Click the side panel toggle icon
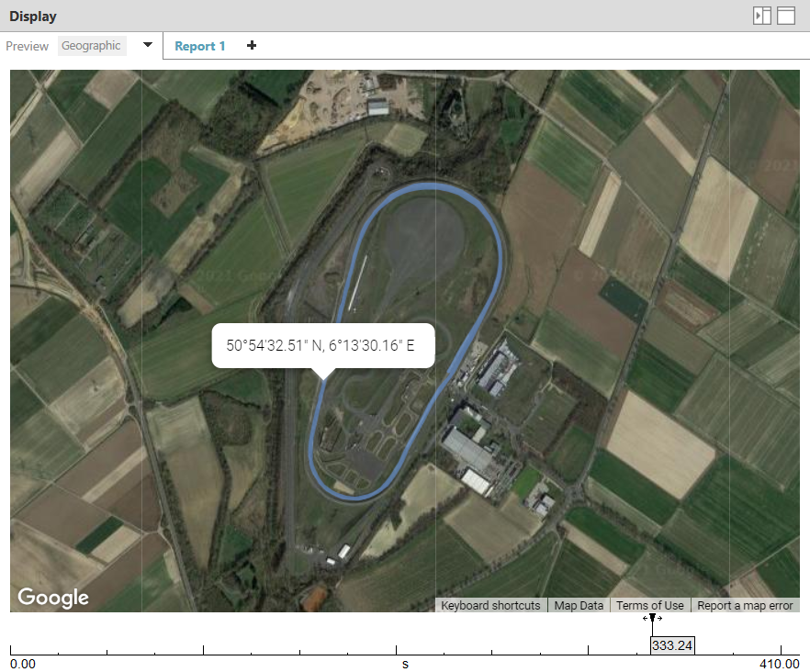Viewport: 810px width, 672px height. [x=761, y=16]
